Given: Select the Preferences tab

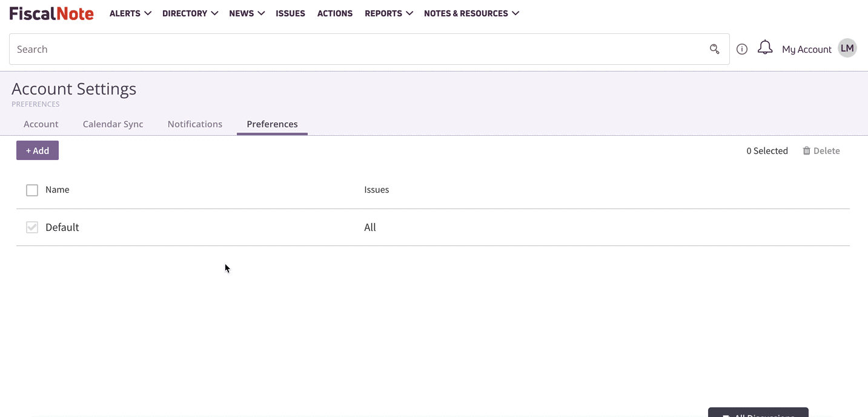Looking at the screenshot, I should coord(272,124).
